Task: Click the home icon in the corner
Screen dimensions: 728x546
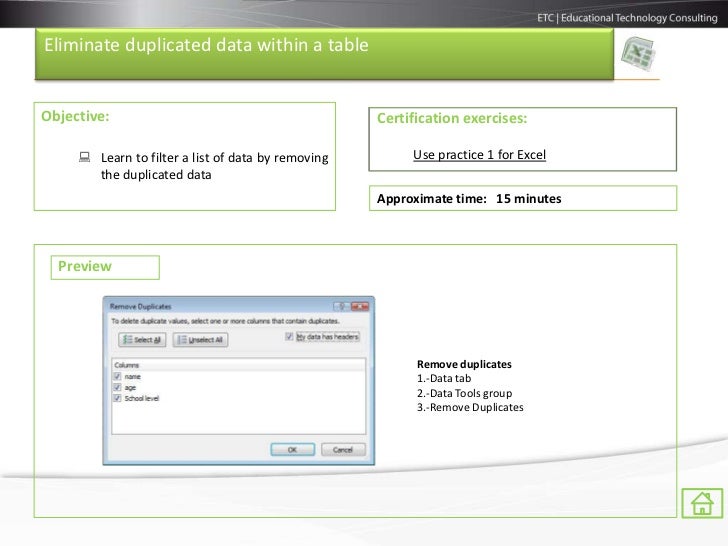Action: 702,503
